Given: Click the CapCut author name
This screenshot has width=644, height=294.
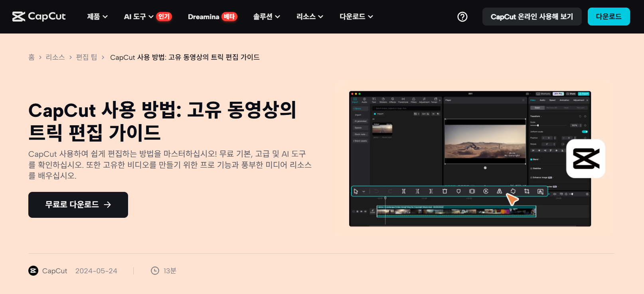Looking at the screenshot, I should pyautogui.click(x=55, y=271).
